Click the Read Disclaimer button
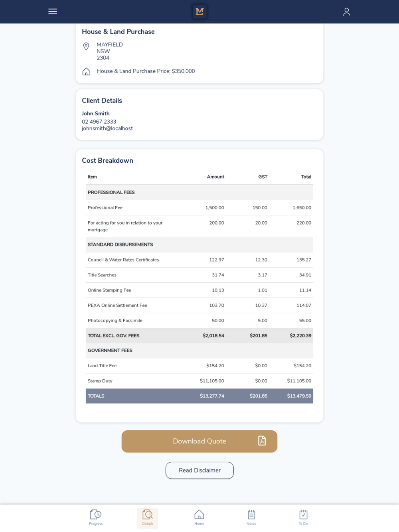Viewport: 399px width, 532px height. [199, 470]
